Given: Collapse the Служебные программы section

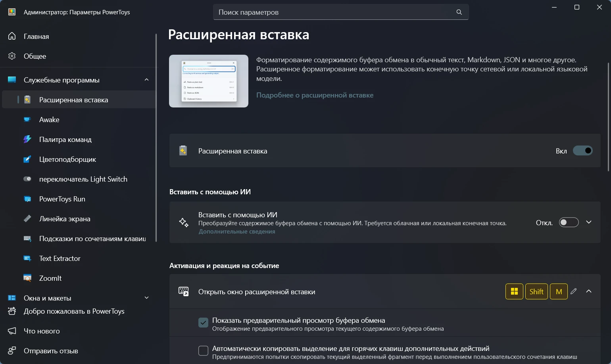Looking at the screenshot, I should 146,80.
